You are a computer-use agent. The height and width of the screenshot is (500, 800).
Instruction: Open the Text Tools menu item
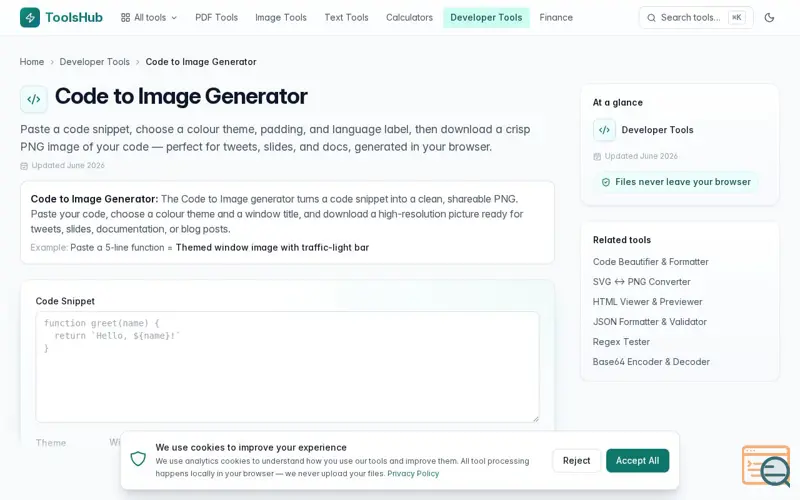[x=346, y=17]
